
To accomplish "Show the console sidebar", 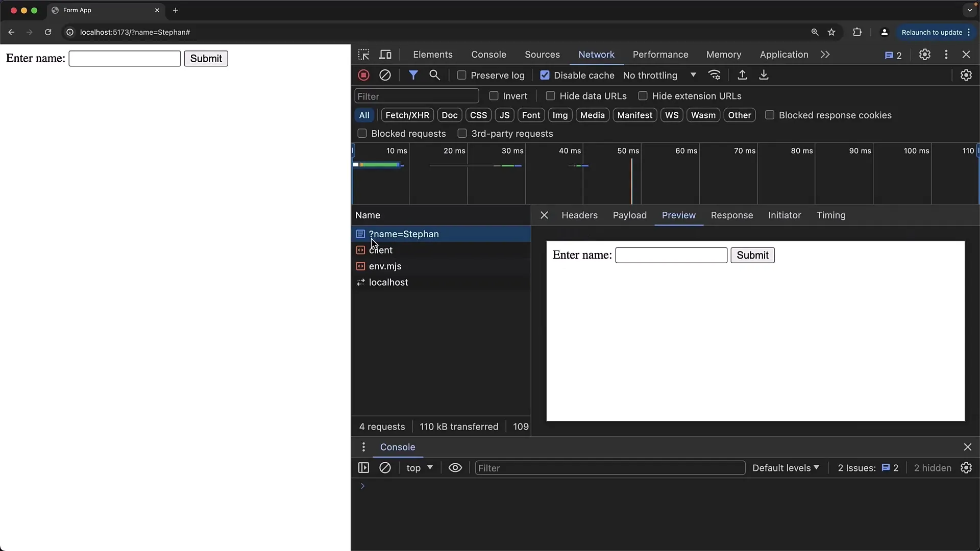I will (363, 468).
